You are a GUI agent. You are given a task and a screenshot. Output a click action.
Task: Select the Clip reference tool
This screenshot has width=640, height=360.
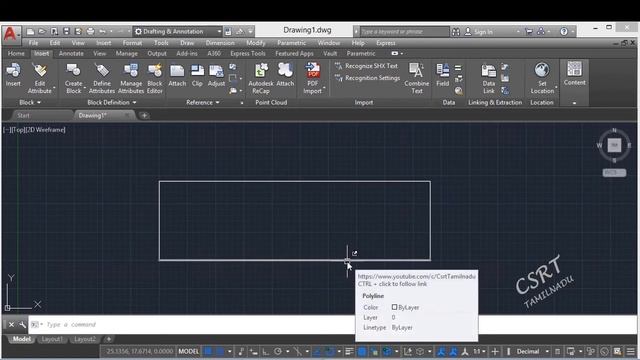point(197,75)
